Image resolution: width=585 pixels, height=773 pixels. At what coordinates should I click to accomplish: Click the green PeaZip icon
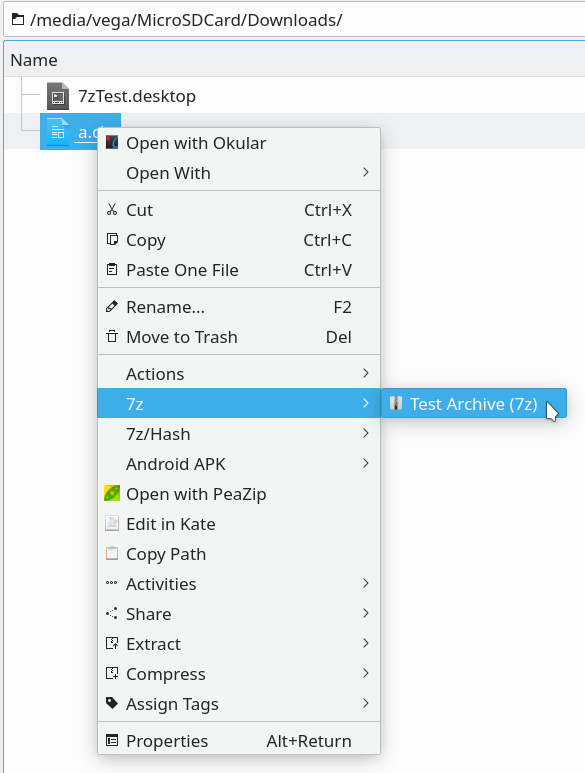pyautogui.click(x=112, y=493)
